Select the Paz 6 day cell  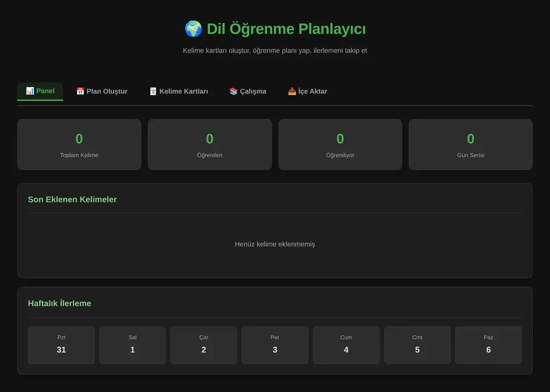click(x=489, y=345)
